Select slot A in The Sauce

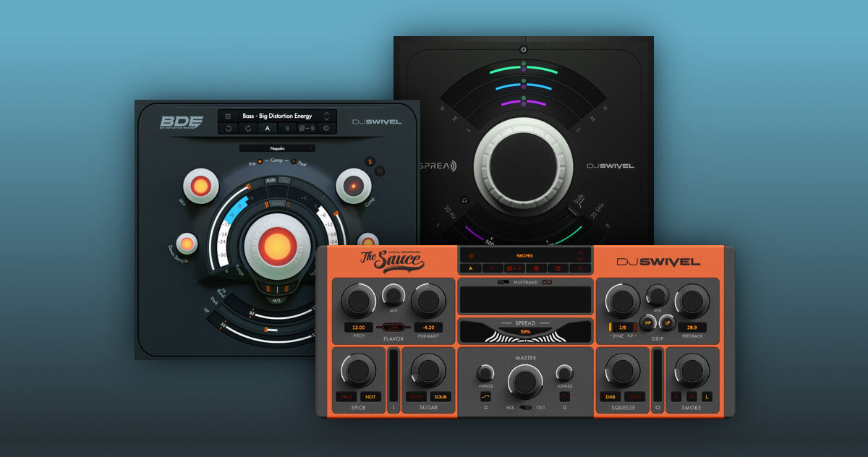(x=471, y=268)
